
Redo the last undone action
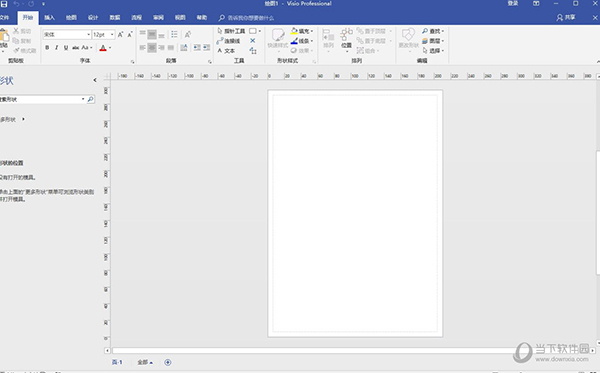point(31,4)
